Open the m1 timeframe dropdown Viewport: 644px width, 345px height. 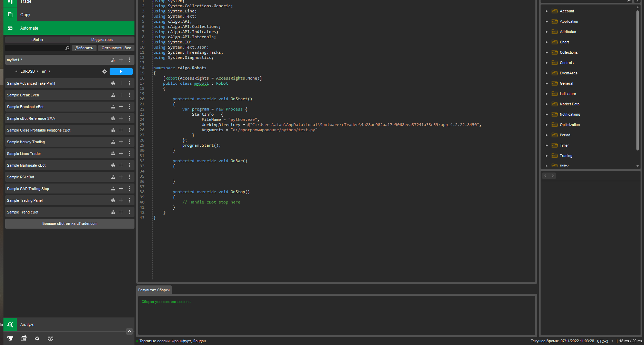click(46, 71)
